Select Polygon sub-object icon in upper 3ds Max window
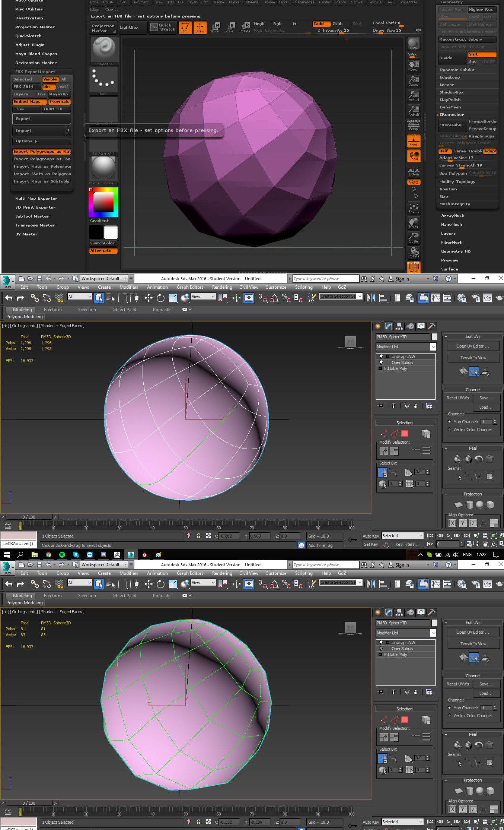504x830 pixels. (x=405, y=434)
